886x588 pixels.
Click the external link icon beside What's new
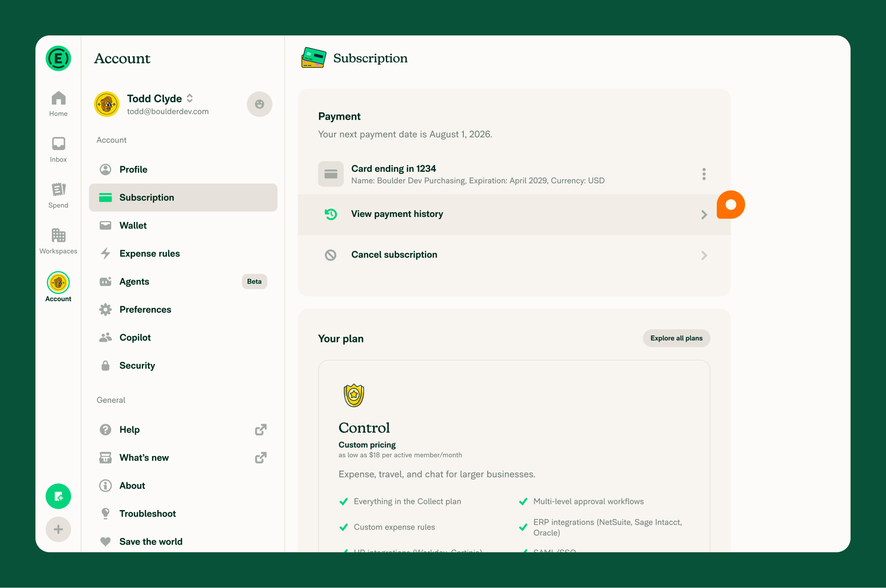click(261, 457)
